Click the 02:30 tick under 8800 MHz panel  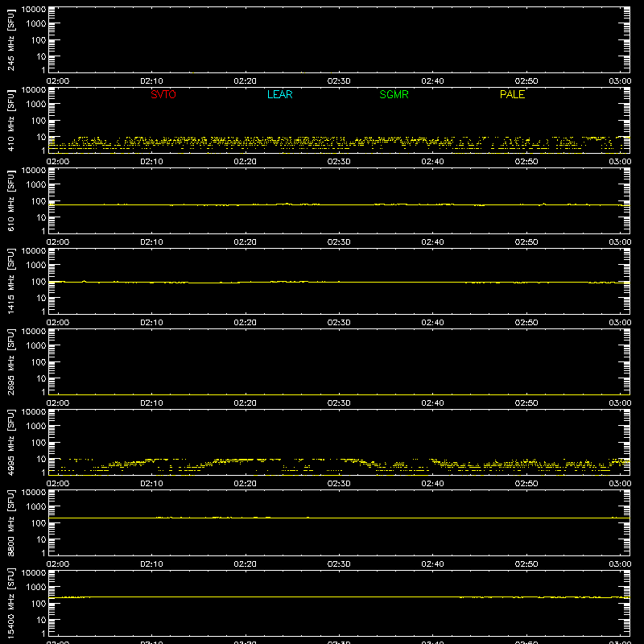pyautogui.click(x=339, y=564)
